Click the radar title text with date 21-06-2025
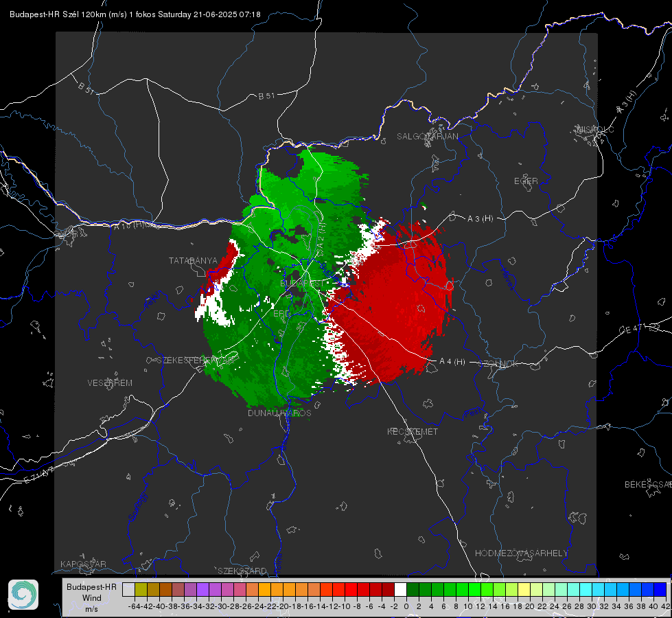This screenshot has width=672, height=618. [x=135, y=14]
